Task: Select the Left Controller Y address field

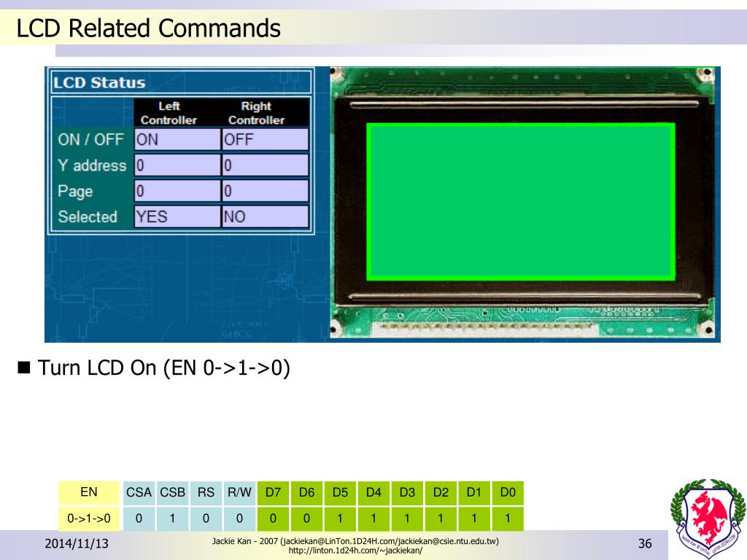Action: click(177, 166)
